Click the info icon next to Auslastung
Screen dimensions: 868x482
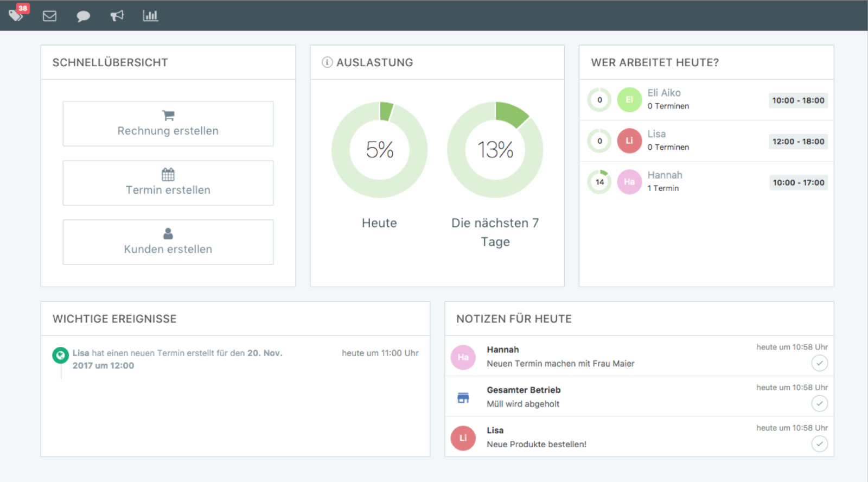(x=327, y=62)
